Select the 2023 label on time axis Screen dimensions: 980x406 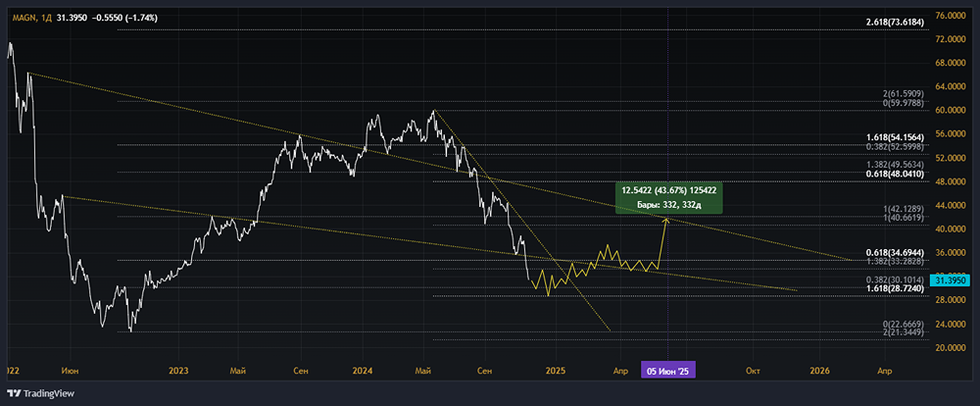[178, 371]
